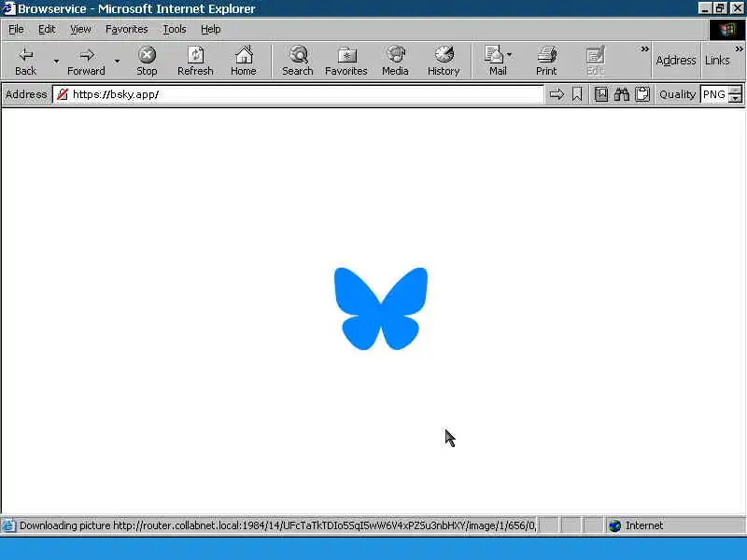Open the Mail dropdown arrow

(510, 55)
